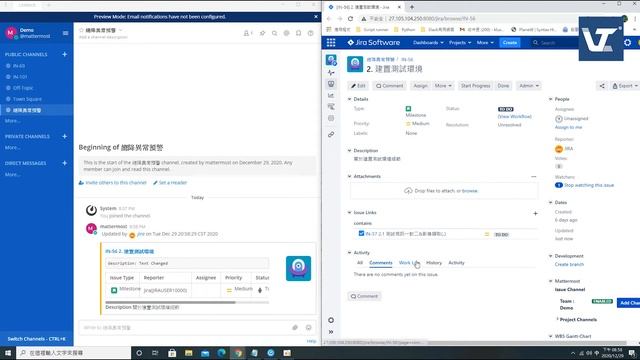The image size is (640, 360).
Task: Click the Create button in Jira
Action: coord(510,42)
